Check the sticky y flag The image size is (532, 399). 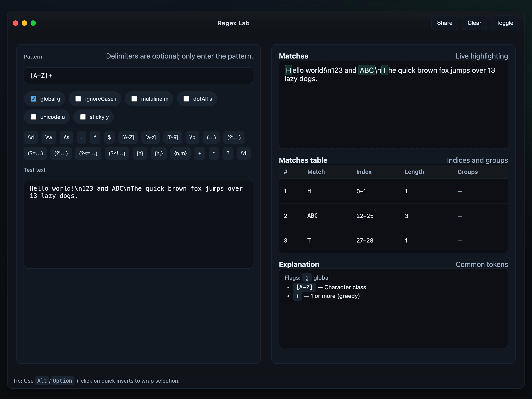(83, 117)
